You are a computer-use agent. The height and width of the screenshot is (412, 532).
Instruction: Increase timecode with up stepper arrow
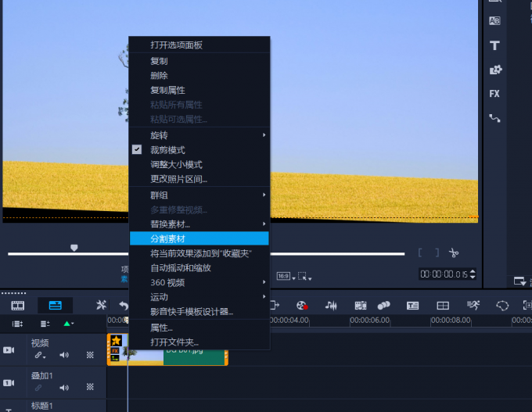(x=473, y=271)
